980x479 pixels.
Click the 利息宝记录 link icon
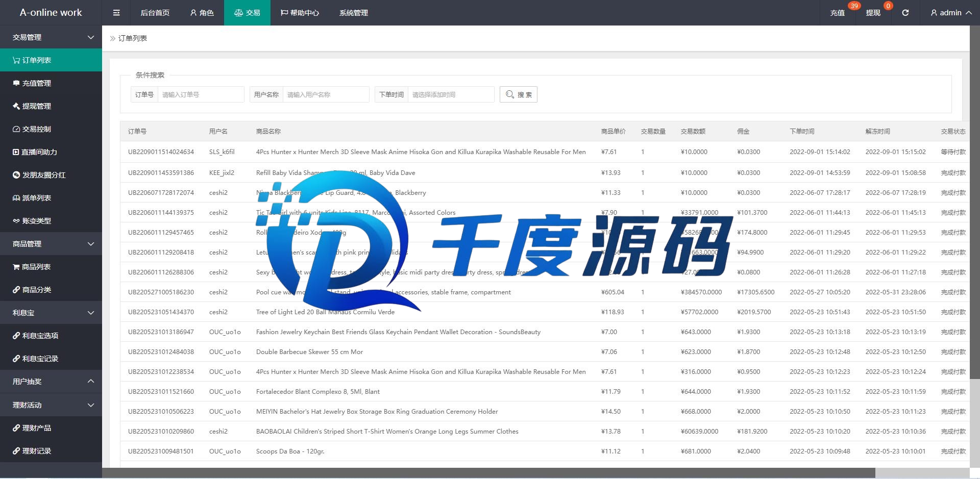16,359
